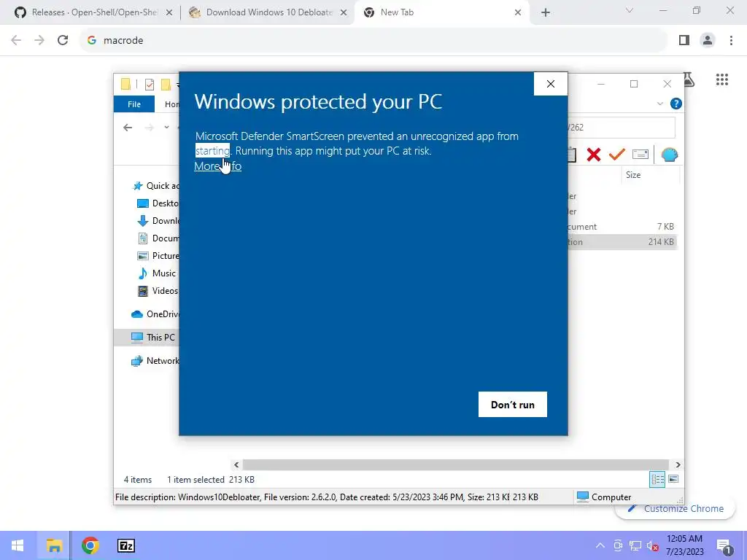Click Customize Chrome button
Viewport: 747px width, 560px height.
click(x=676, y=508)
